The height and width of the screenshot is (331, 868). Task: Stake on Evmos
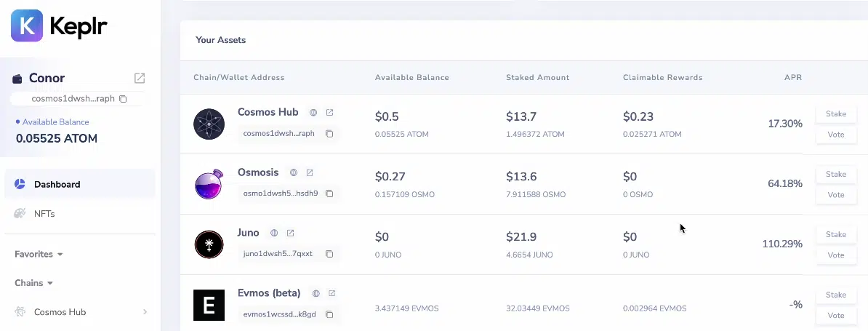click(x=836, y=295)
